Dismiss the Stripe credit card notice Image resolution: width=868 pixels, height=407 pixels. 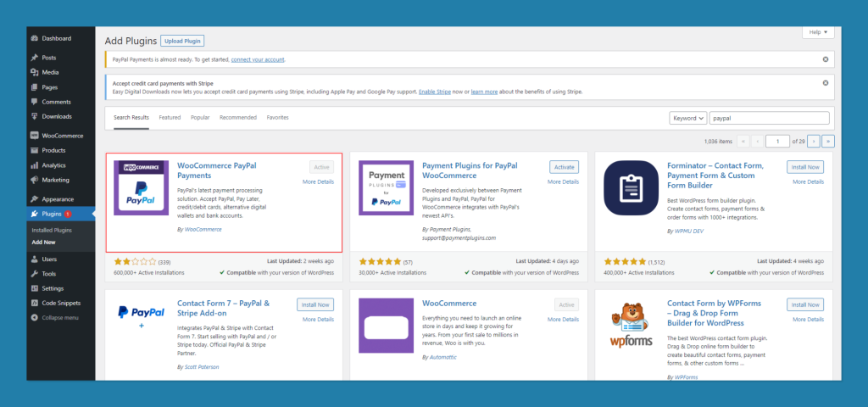(826, 83)
